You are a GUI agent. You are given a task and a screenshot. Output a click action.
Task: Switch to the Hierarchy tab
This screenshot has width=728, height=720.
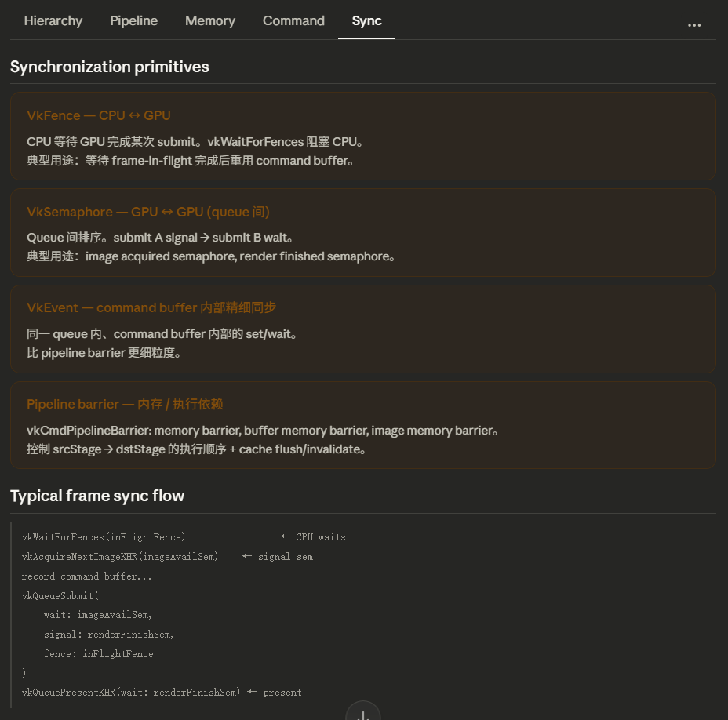53,21
